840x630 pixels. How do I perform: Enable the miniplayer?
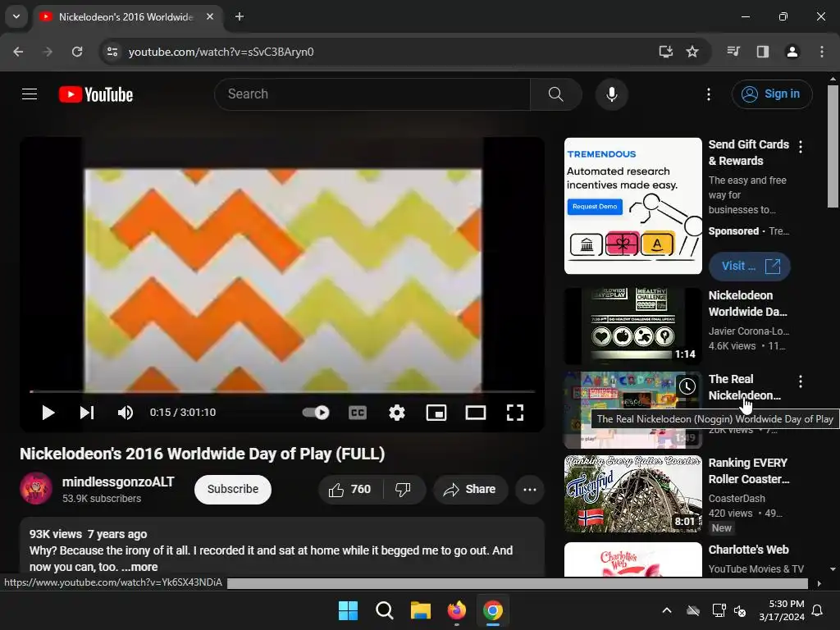[436, 413]
